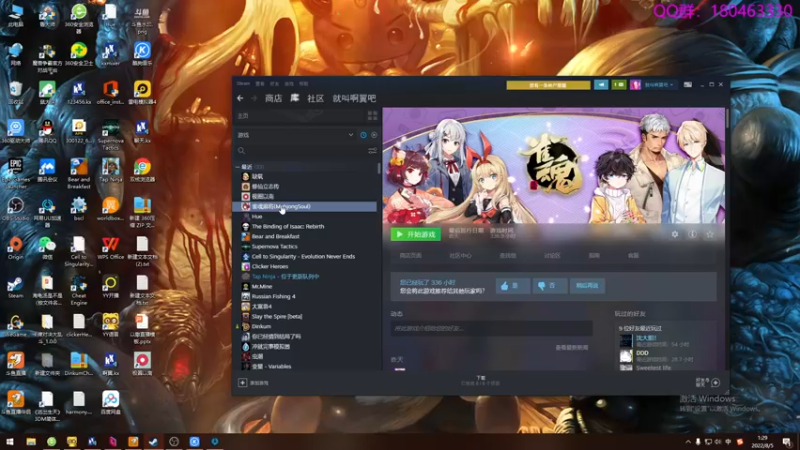Toggle favorite star for this game

click(x=710, y=234)
